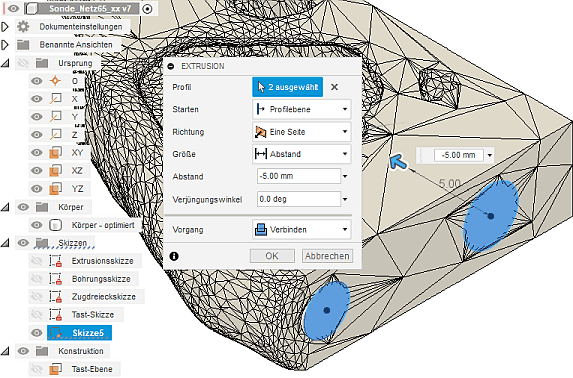573x378 pixels.
Task: Open the Richtung Eine Seite dropdown
Action: pyautogui.click(x=302, y=132)
